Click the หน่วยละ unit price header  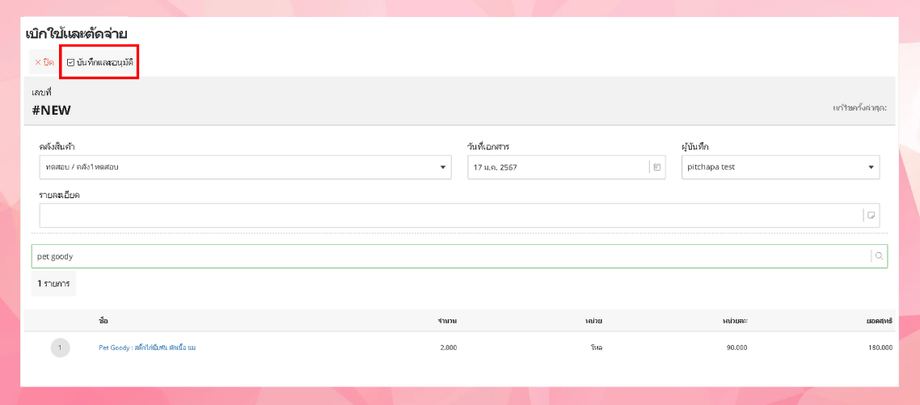click(735, 321)
